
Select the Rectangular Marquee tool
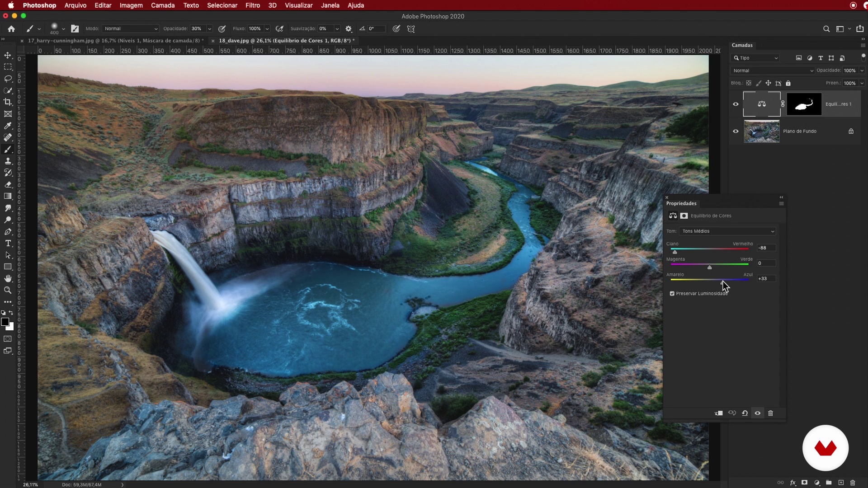(8, 67)
